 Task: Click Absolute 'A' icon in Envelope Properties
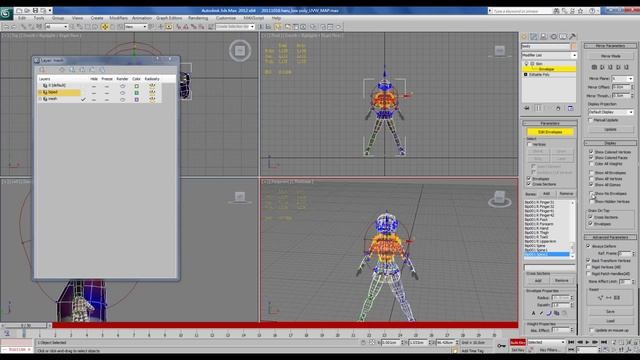point(533,313)
